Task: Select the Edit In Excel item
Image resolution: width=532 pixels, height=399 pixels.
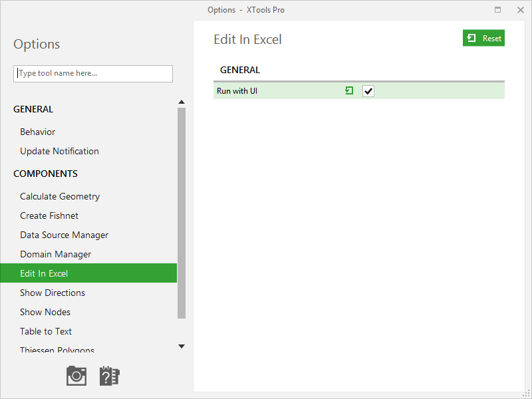Action: coord(88,273)
